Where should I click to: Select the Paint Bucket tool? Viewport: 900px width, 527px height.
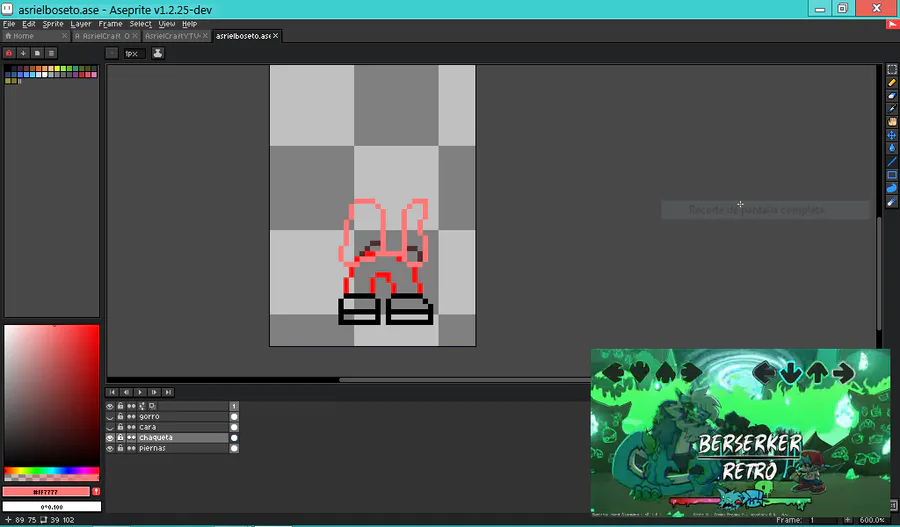(891, 149)
